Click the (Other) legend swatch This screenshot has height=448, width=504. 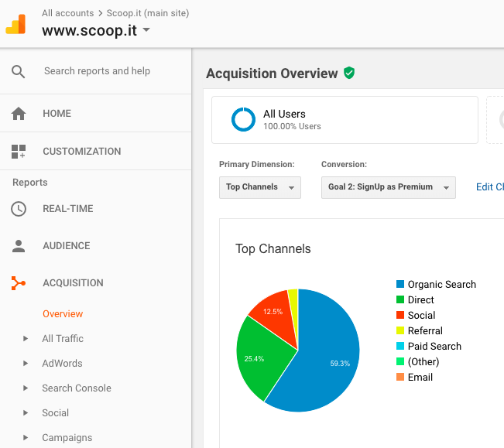[400, 361]
